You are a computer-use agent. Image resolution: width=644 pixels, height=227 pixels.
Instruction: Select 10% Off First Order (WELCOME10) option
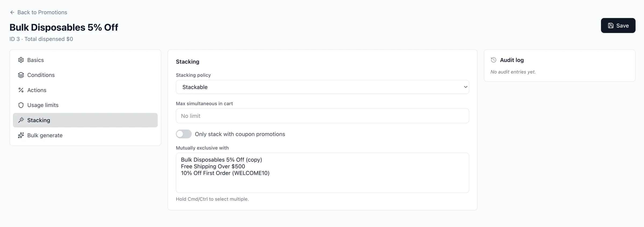(225, 173)
